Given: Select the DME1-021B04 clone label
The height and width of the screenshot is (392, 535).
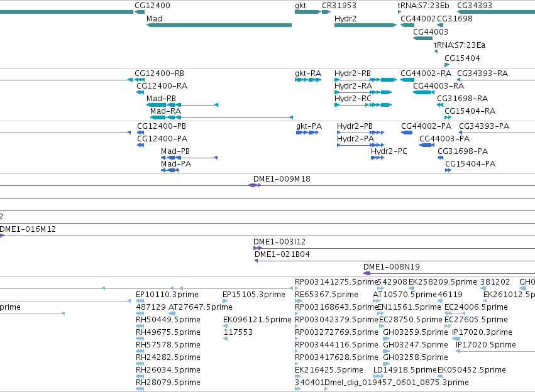Looking at the screenshot, I should (x=282, y=254).
